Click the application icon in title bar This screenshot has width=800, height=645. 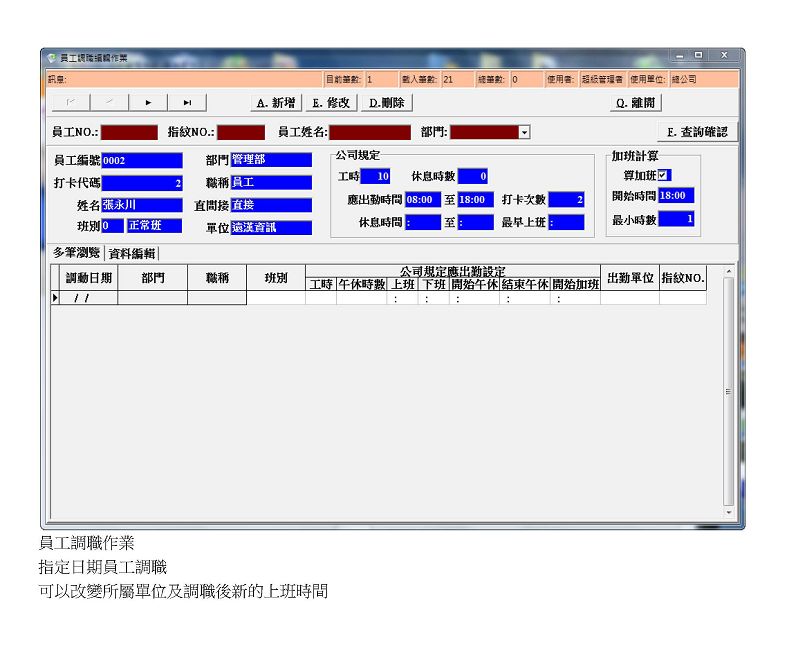(x=52, y=58)
